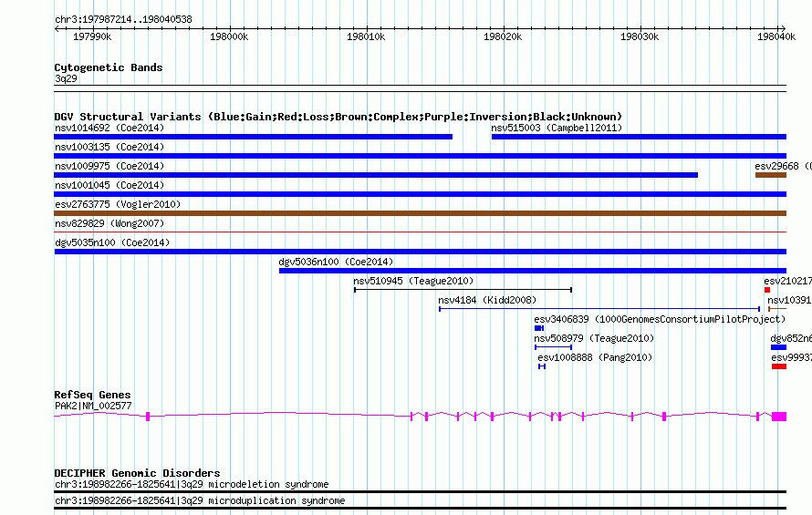
Task: Click the red nsv829829 Wong2007 loss line
Action: [420, 232]
